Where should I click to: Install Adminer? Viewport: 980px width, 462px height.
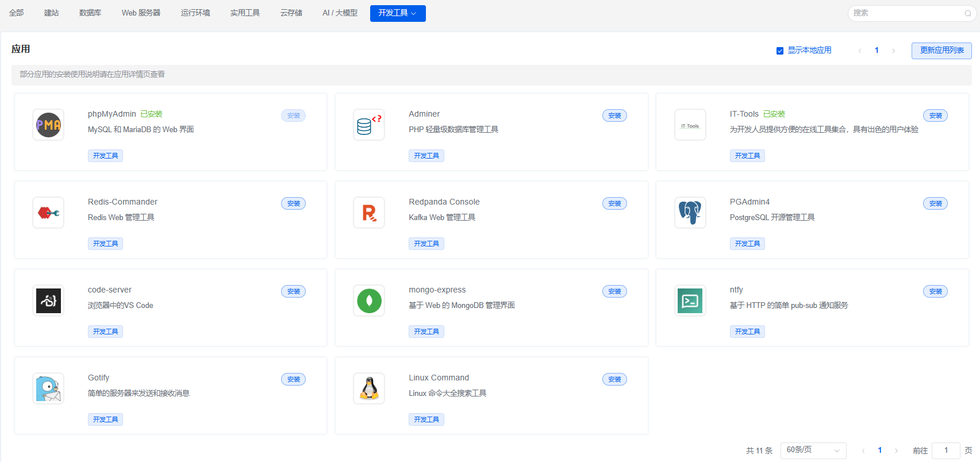tap(614, 115)
